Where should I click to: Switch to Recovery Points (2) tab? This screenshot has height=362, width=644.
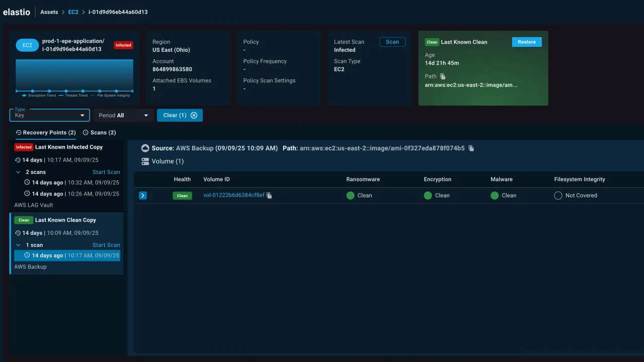(46, 133)
